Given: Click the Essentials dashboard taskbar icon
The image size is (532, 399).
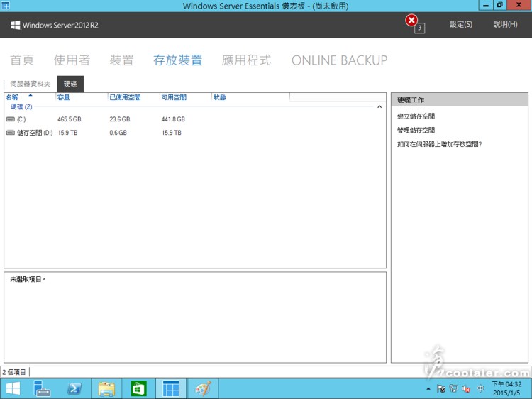Looking at the screenshot, I should [x=171, y=389].
